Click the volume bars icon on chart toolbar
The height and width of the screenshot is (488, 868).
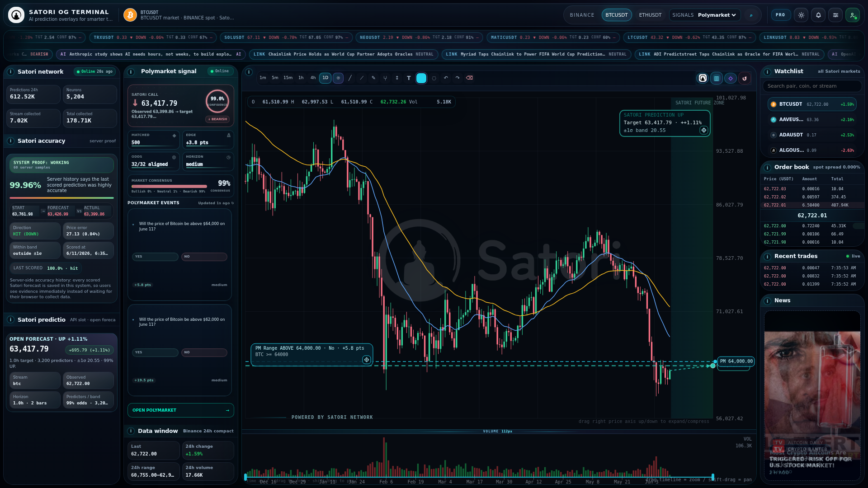point(717,78)
